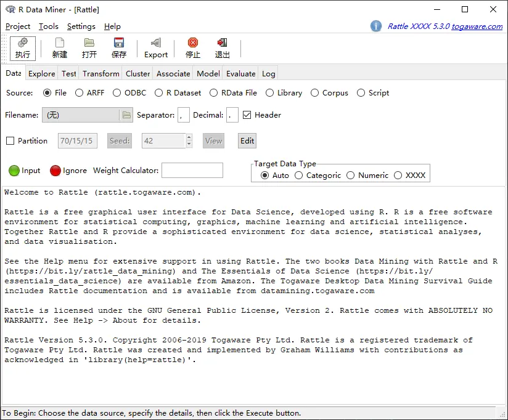This screenshot has width=508, height=420.
Task: Enable the Partition checkbox
Action: (x=10, y=141)
